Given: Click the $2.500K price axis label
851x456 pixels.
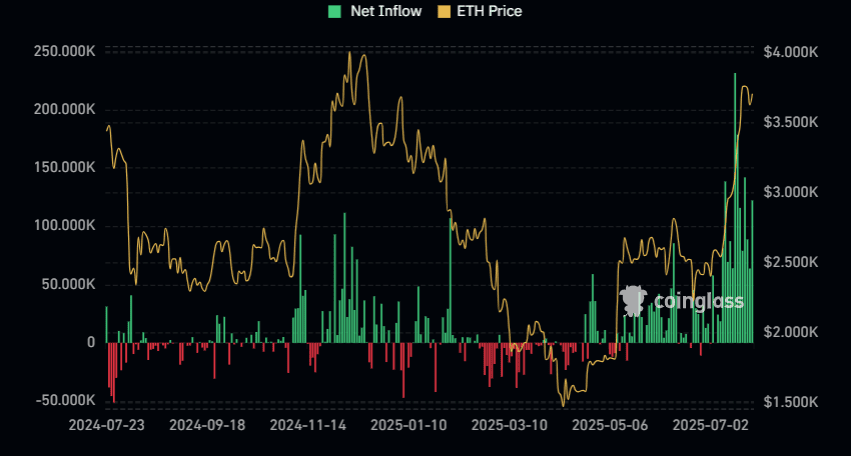Looking at the screenshot, I should click(x=790, y=262).
